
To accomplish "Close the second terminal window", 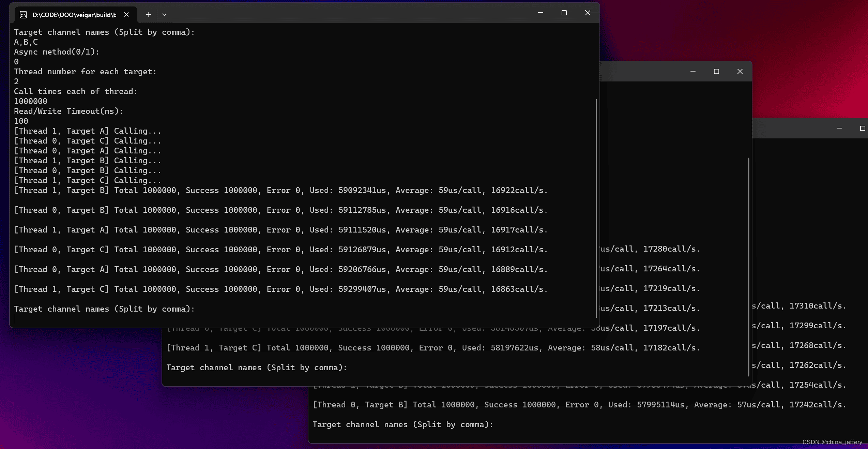I will pyautogui.click(x=740, y=72).
